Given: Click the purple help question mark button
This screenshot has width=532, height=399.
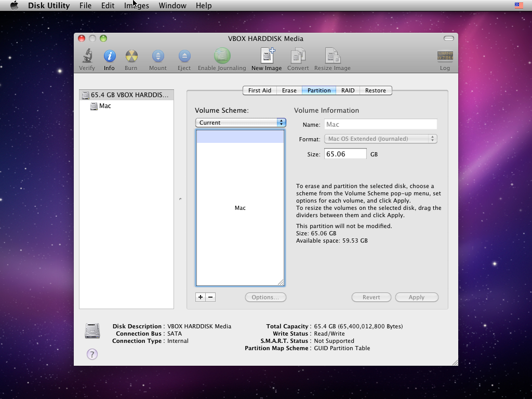Looking at the screenshot, I should pyautogui.click(x=92, y=354).
